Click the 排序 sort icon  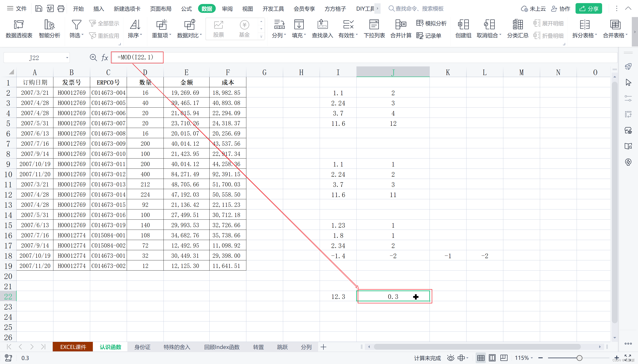(135, 25)
